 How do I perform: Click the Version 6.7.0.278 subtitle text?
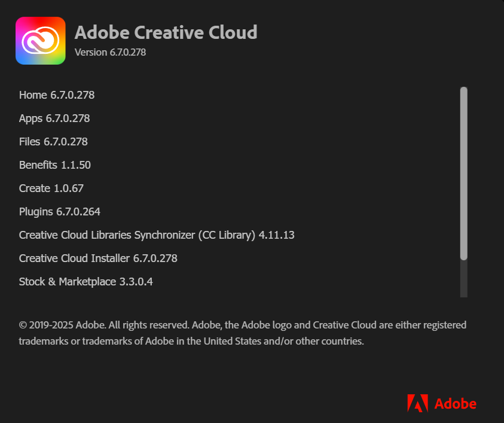click(x=110, y=52)
